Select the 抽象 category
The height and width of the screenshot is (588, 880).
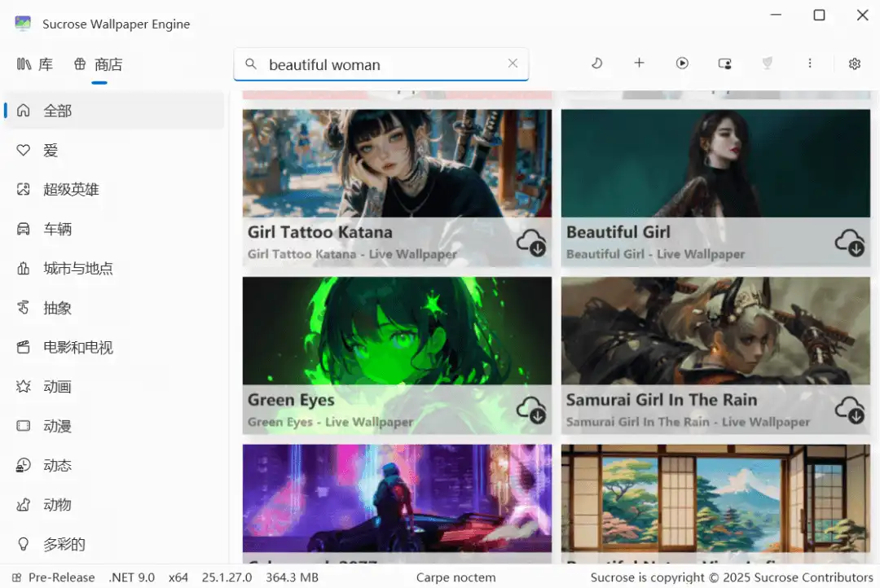tap(114, 308)
